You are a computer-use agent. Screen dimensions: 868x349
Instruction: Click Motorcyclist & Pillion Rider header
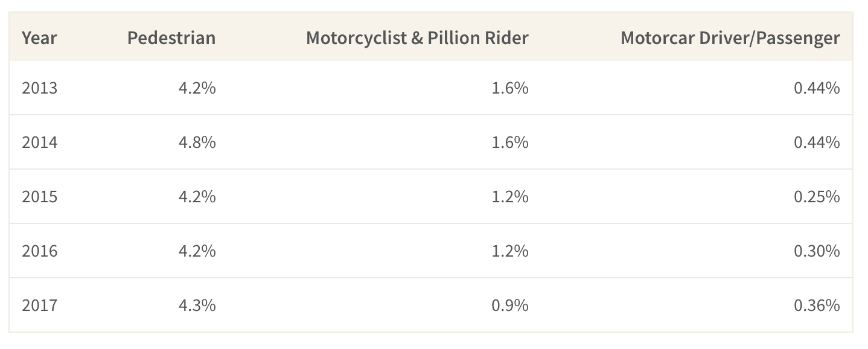click(x=417, y=38)
